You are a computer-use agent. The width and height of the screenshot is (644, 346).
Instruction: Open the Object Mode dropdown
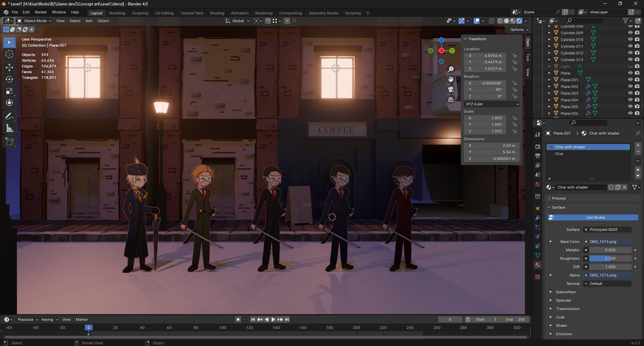(x=35, y=21)
